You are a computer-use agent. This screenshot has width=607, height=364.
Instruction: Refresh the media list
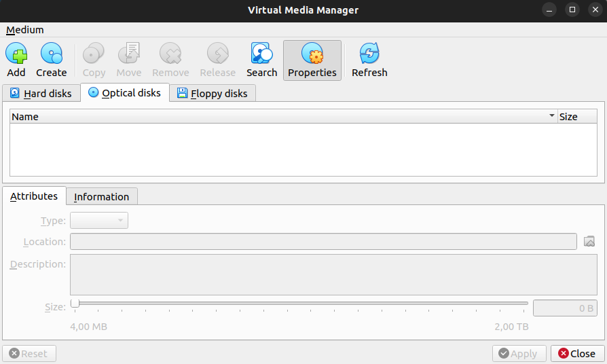tap(369, 54)
